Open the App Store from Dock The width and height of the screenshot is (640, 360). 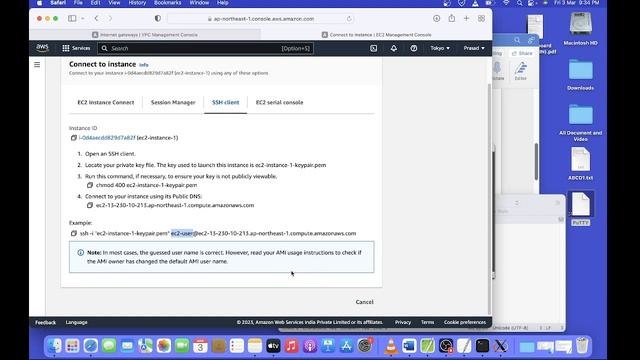click(346, 346)
